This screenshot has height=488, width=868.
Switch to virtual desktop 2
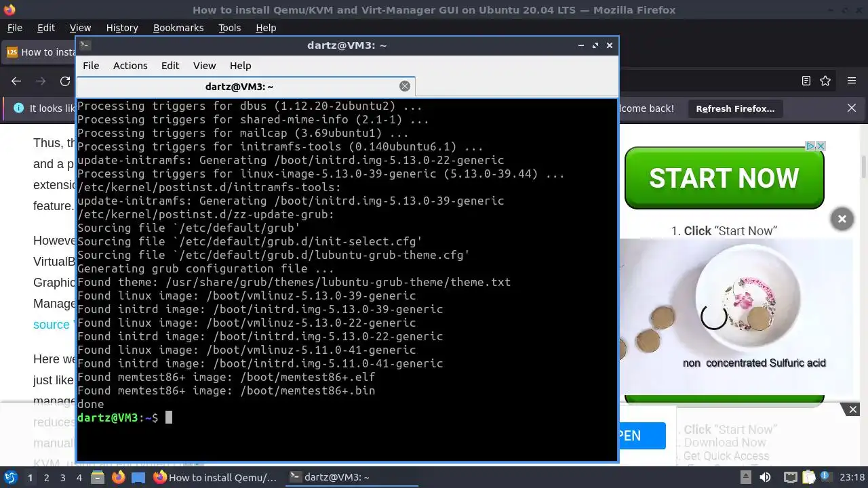coord(46,478)
